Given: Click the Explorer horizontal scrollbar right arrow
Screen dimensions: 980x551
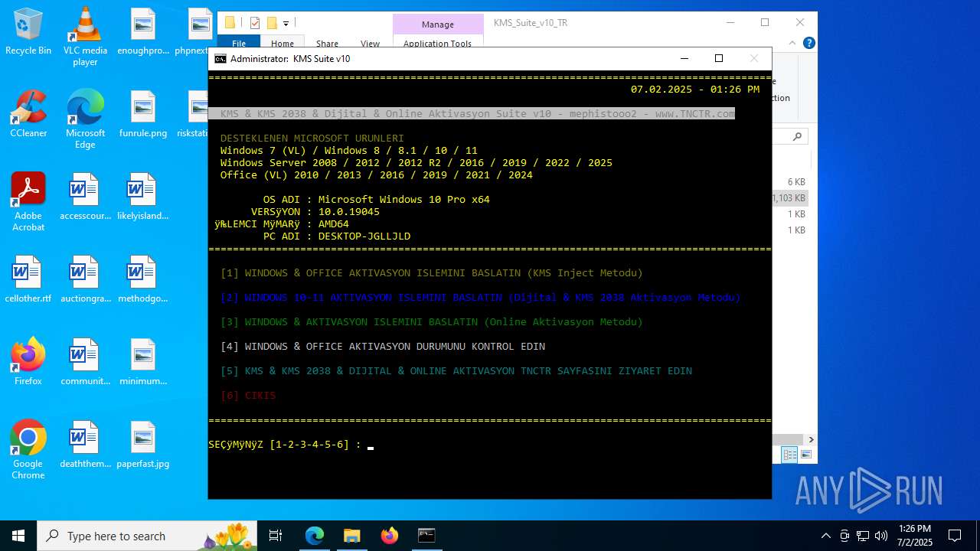Looking at the screenshot, I should click(811, 439).
